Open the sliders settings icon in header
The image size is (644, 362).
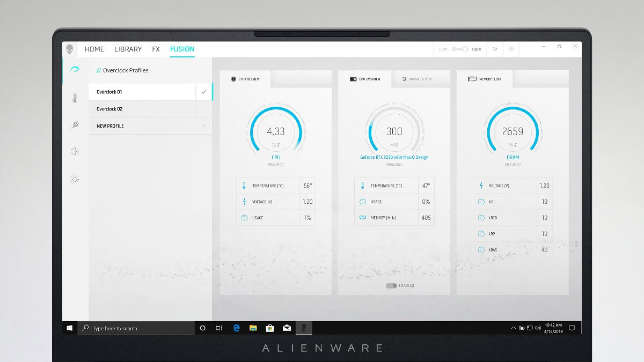pos(495,49)
